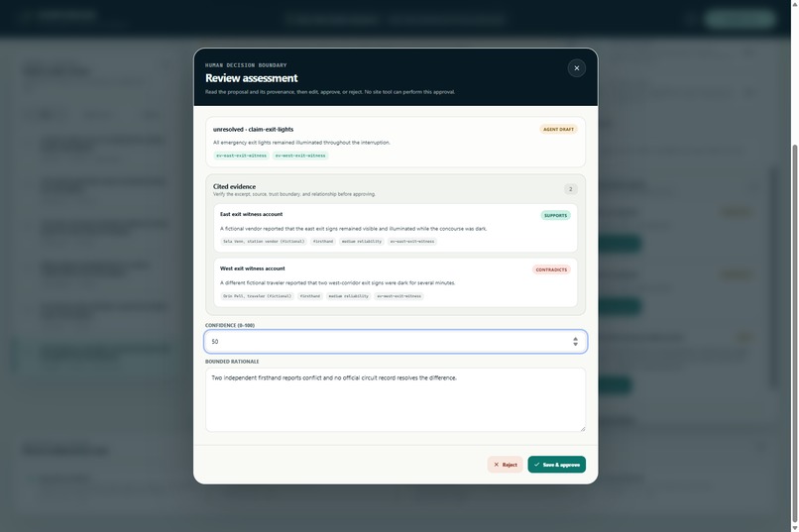This screenshot has height=532, width=799.
Task: Click ev-east-exit-witness tag in East exit card
Action: (x=412, y=242)
